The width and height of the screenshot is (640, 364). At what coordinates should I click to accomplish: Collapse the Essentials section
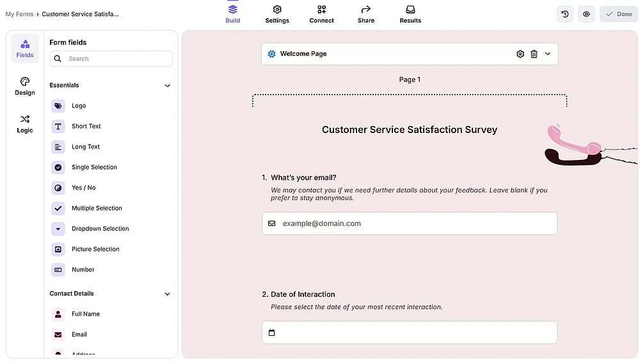point(167,85)
